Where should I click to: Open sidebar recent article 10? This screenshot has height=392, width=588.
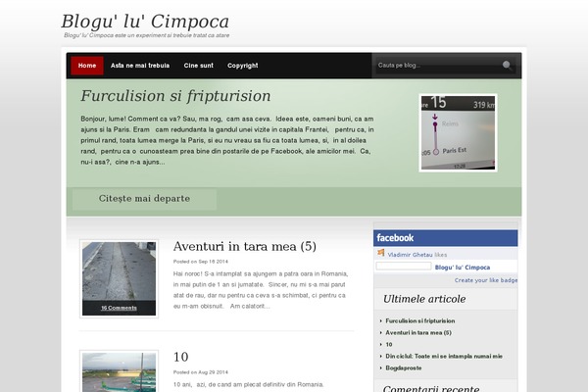[x=389, y=344]
